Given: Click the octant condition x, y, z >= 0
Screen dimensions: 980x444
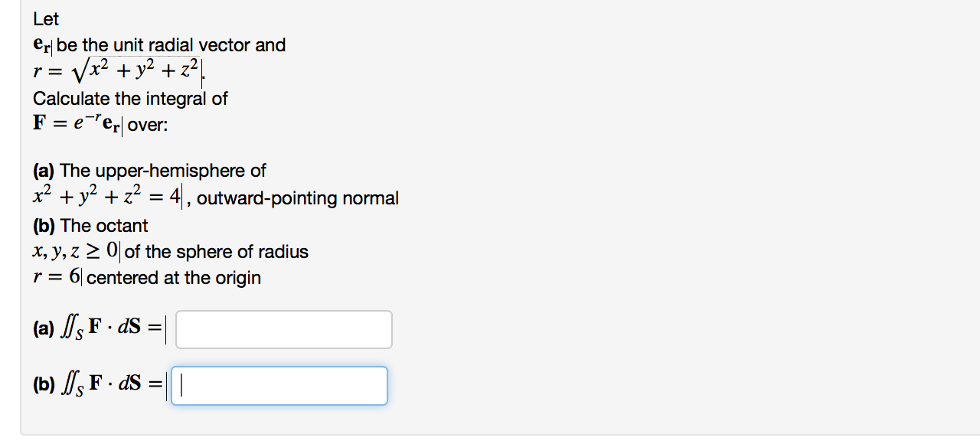Looking at the screenshot, I should (x=75, y=250).
